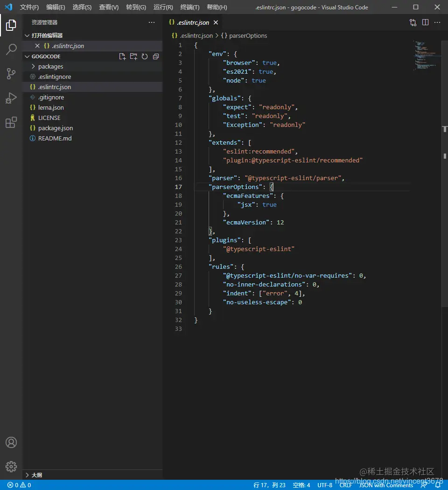
Task: Open the 运行(R) menu
Action: (163, 7)
